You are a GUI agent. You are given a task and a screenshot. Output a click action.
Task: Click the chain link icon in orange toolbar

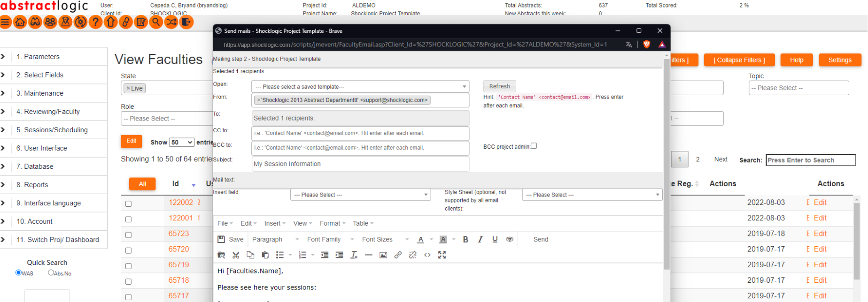pyautogui.click(x=126, y=22)
